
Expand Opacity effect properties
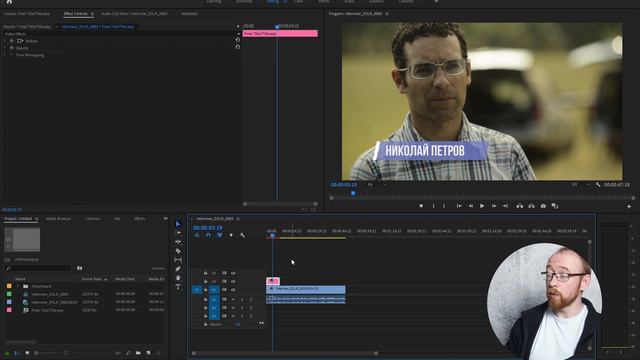click(x=5, y=48)
